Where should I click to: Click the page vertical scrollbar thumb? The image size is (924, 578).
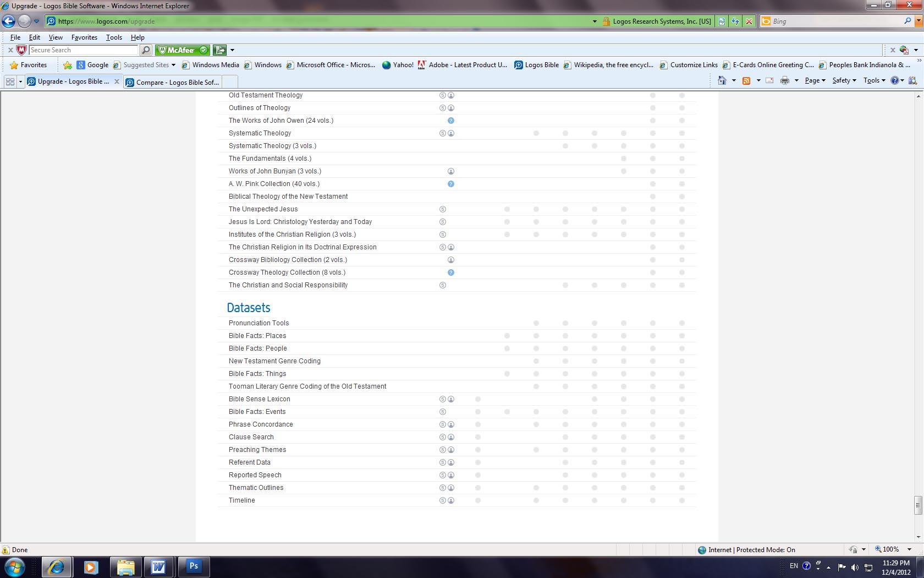[x=918, y=505]
